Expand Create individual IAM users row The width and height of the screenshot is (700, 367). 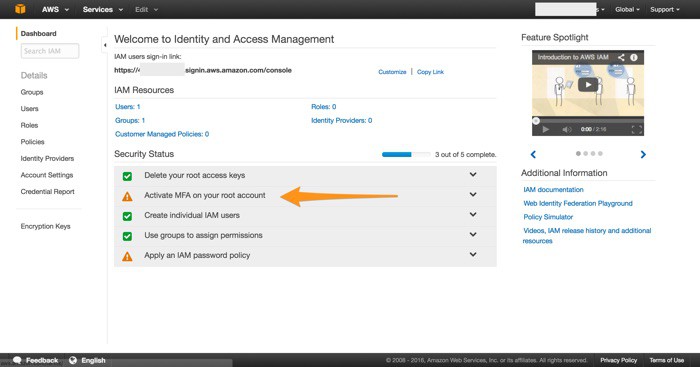click(473, 214)
